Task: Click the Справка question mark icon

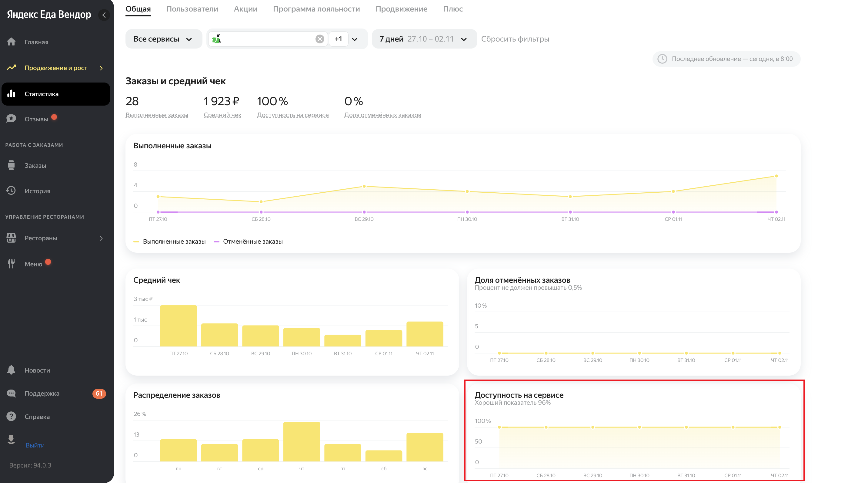Action: [x=11, y=417]
